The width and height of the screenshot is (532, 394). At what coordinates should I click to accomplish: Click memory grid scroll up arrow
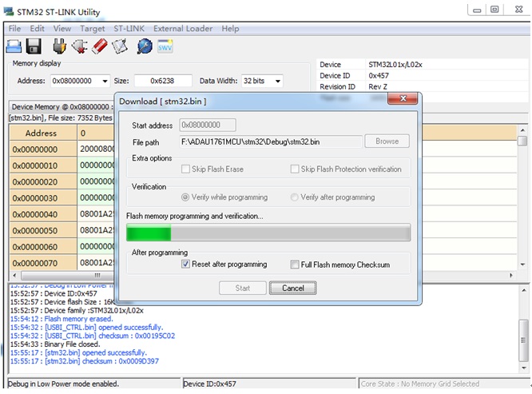tap(522, 130)
